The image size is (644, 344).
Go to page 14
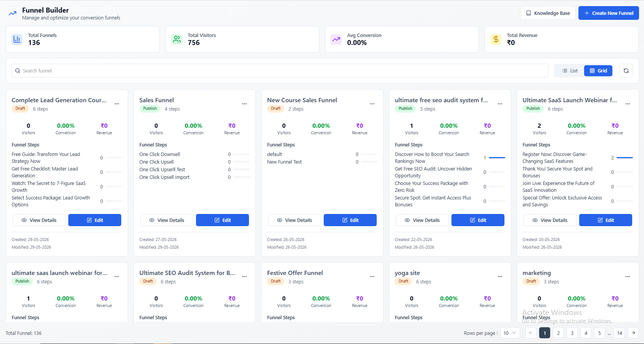click(x=620, y=333)
